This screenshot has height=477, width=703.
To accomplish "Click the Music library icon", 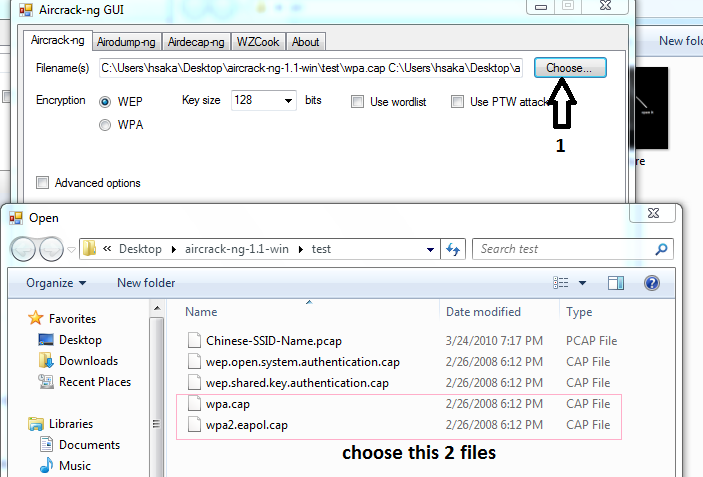I will (x=46, y=465).
